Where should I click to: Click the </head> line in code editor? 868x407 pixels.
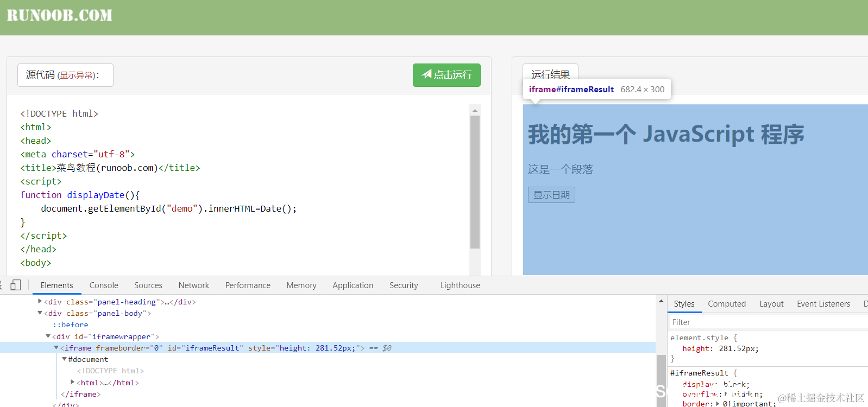click(38, 249)
